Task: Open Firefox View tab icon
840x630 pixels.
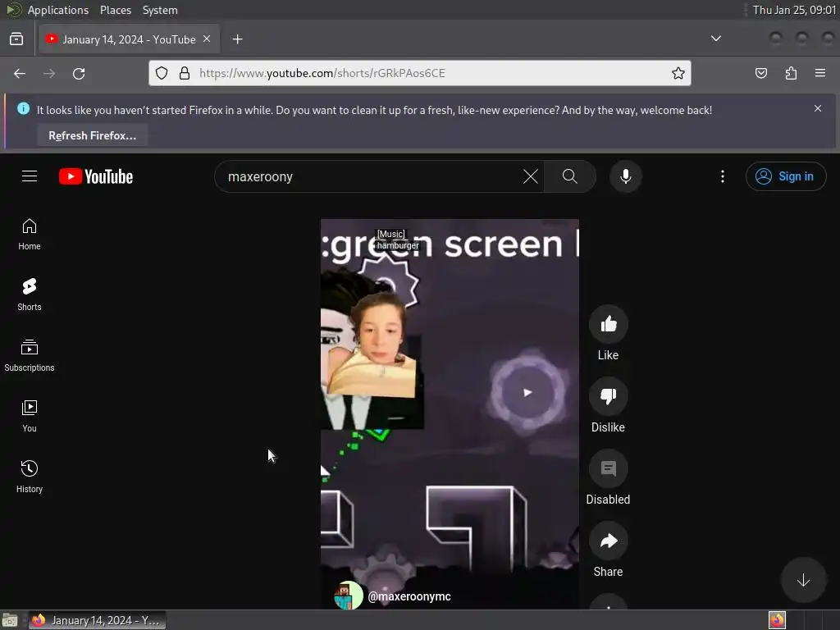Action: click(16, 39)
